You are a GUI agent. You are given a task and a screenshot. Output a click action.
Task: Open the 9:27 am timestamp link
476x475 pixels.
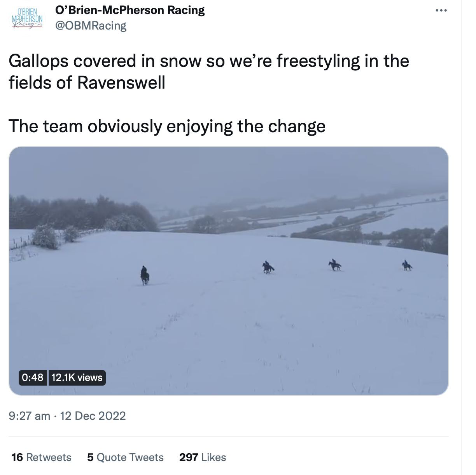(30, 416)
